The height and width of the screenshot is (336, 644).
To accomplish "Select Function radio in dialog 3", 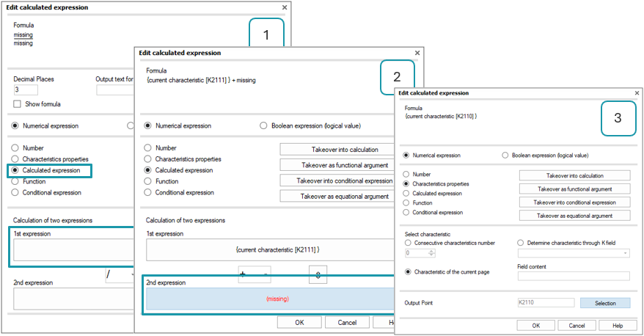I will pos(406,203).
